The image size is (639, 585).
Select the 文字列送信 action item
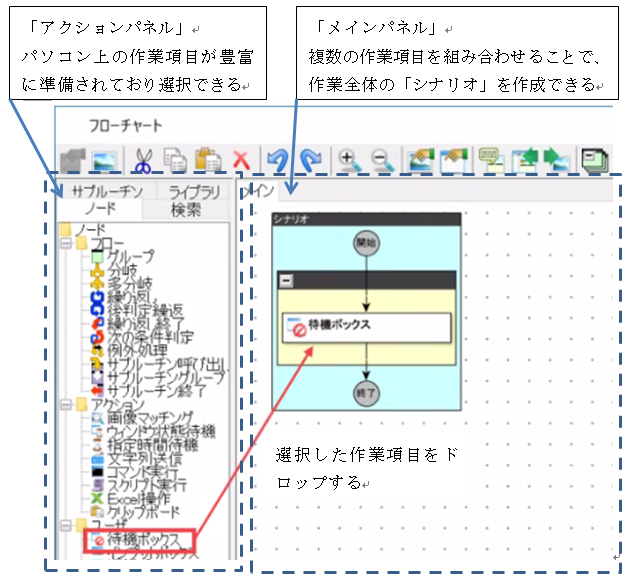[x=137, y=458]
